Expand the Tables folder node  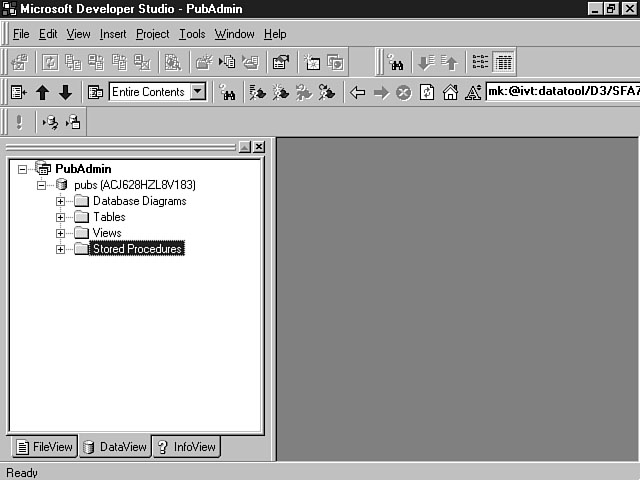[x=60, y=217]
